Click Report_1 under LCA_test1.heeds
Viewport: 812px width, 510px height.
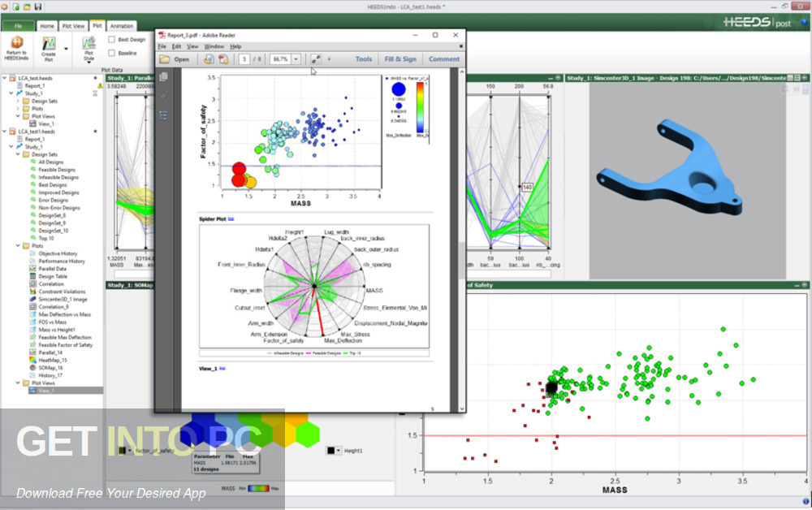coord(35,140)
